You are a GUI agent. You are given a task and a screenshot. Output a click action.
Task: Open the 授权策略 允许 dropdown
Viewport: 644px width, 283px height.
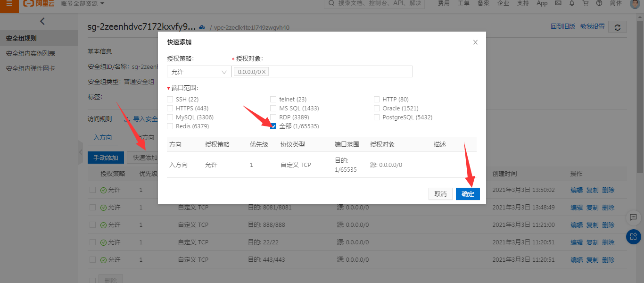(x=199, y=72)
